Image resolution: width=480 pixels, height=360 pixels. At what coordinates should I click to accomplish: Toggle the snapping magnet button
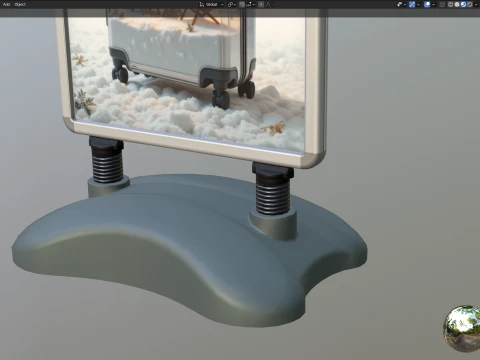[242, 4]
